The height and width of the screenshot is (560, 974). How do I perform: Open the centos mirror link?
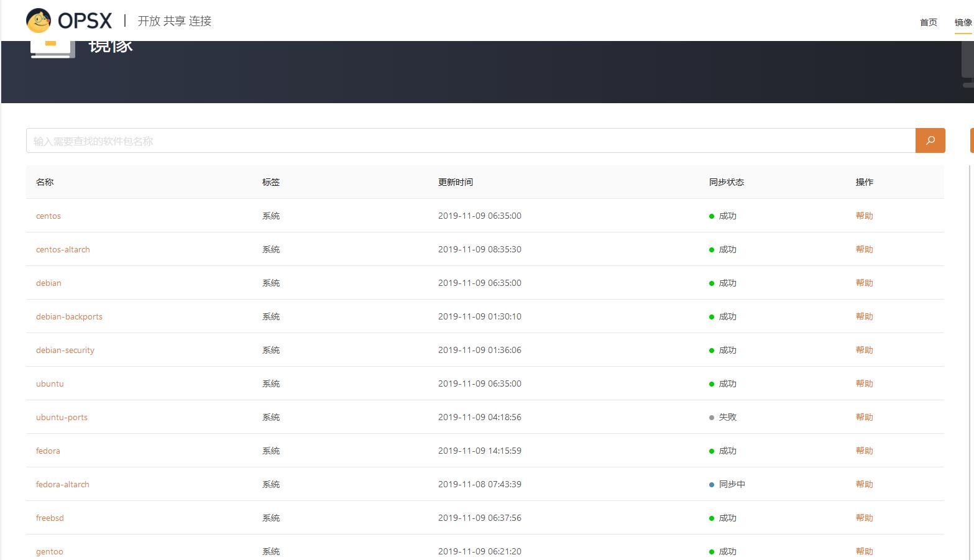click(x=48, y=216)
